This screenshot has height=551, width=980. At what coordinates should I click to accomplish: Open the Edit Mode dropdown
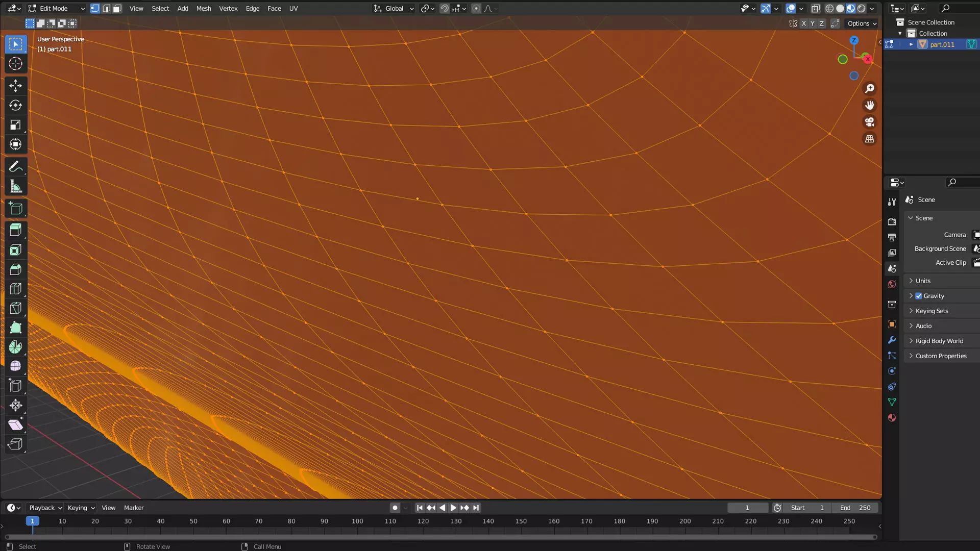pos(56,8)
